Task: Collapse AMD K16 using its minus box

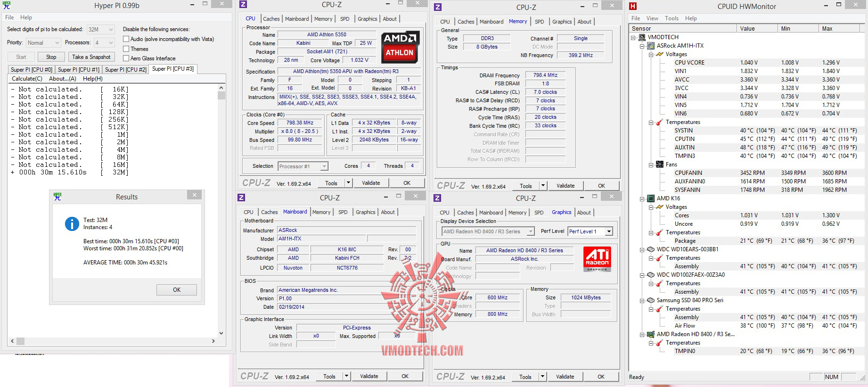Action: click(x=642, y=199)
